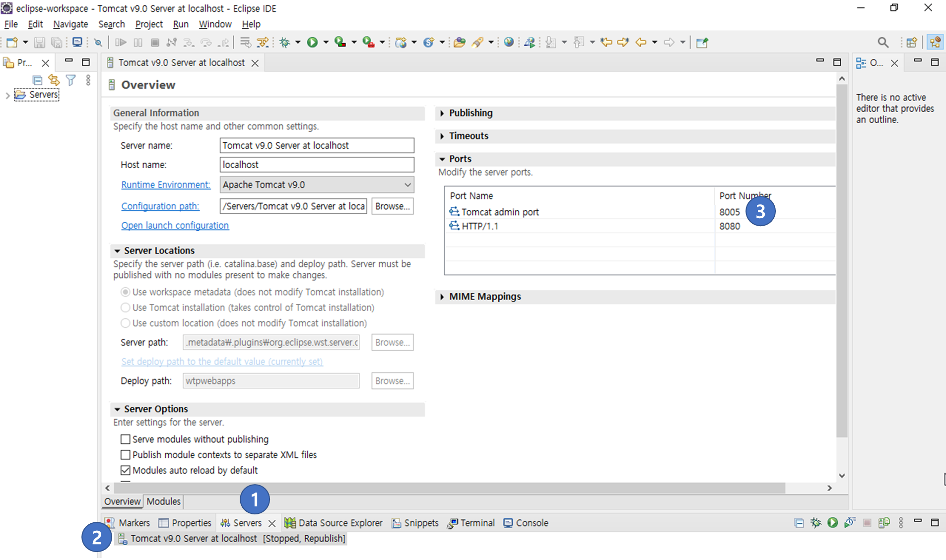Click the New Dynamic Web Project icon
Viewport: 946px width, 560px height.
[x=401, y=43]
